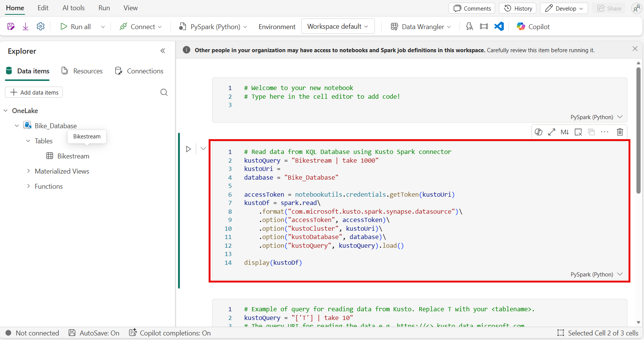Select the Bikestream table
This screenshot has height=340, width=644.
click(x=68, y=156)
